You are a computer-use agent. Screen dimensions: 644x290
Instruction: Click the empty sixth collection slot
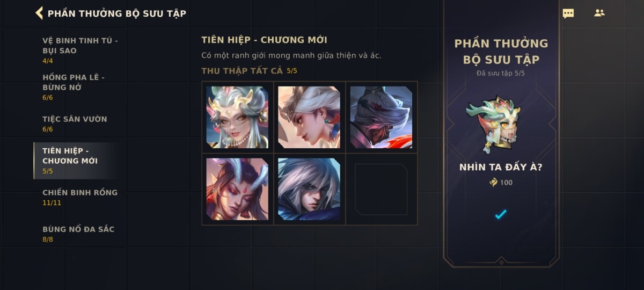381,189
